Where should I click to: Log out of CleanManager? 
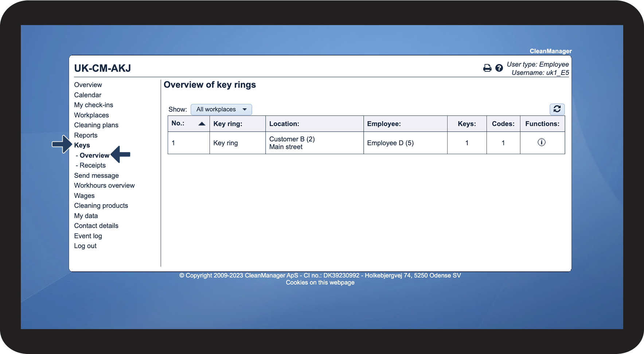tap(85, 246)
